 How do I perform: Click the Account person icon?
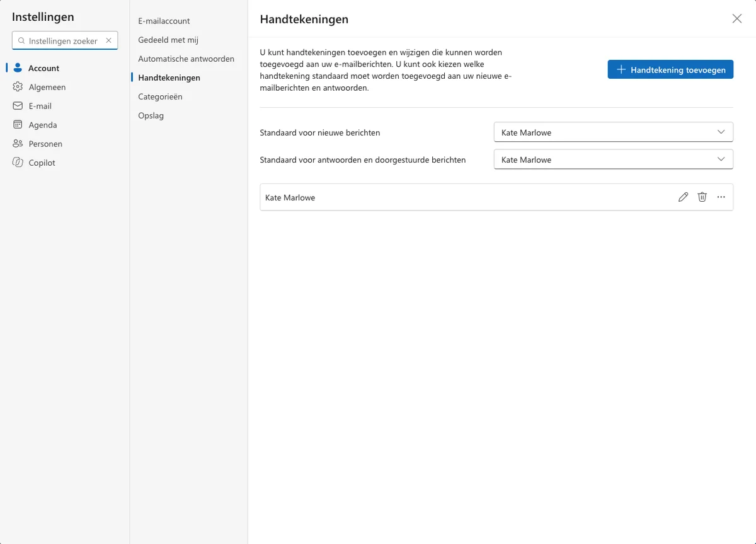click(18, 68)
